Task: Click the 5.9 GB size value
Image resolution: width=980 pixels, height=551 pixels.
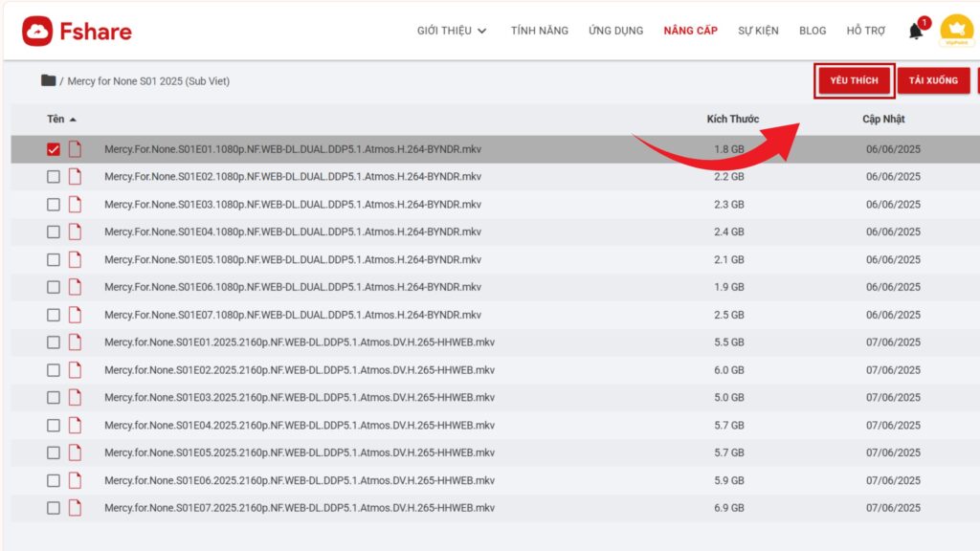Action: [729, 480]
